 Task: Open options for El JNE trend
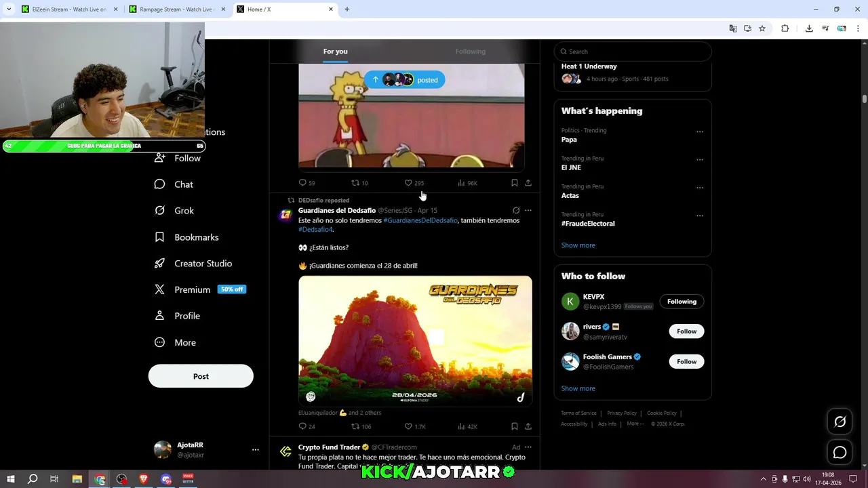tap(700, 160)
